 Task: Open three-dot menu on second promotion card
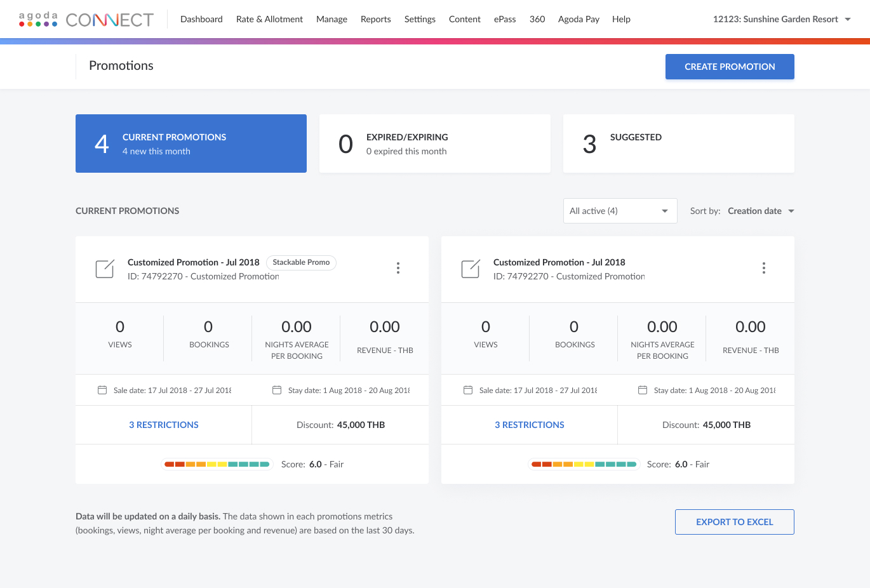[x=764, y=268]
